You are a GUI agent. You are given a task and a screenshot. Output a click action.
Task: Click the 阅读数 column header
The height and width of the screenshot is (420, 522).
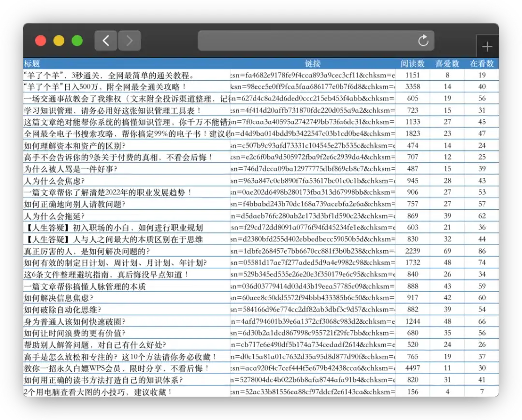click(x=412, y=64)
